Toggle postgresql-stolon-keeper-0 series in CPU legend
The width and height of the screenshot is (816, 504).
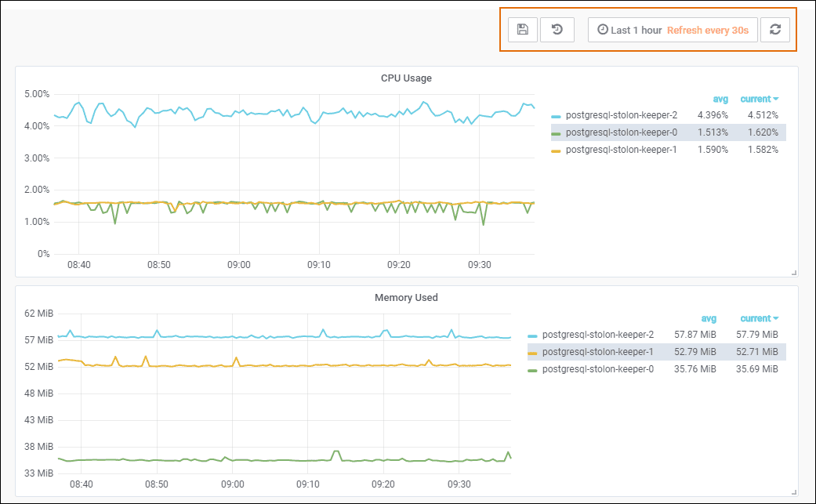[621, 132]
